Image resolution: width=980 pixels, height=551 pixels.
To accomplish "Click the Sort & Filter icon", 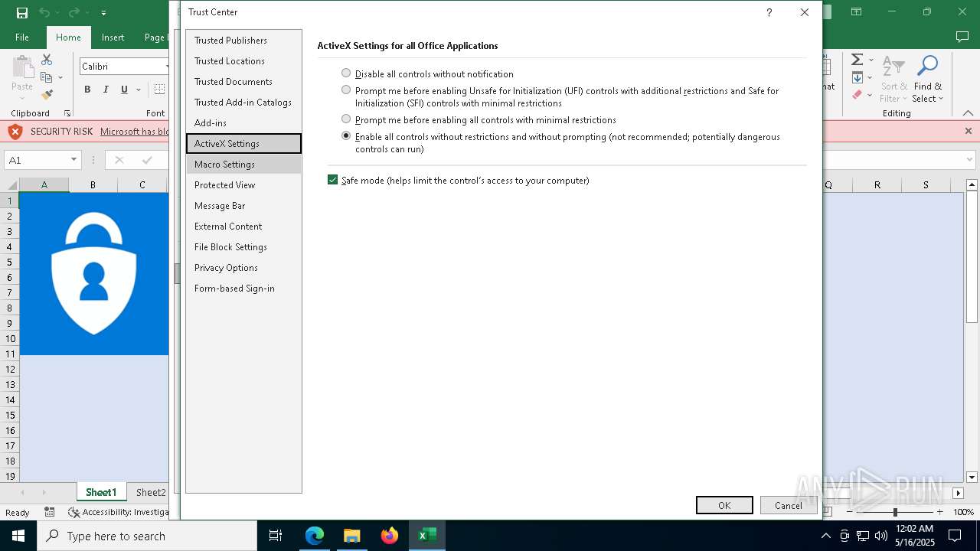I will pyautogui.click(x=893, y=79).
